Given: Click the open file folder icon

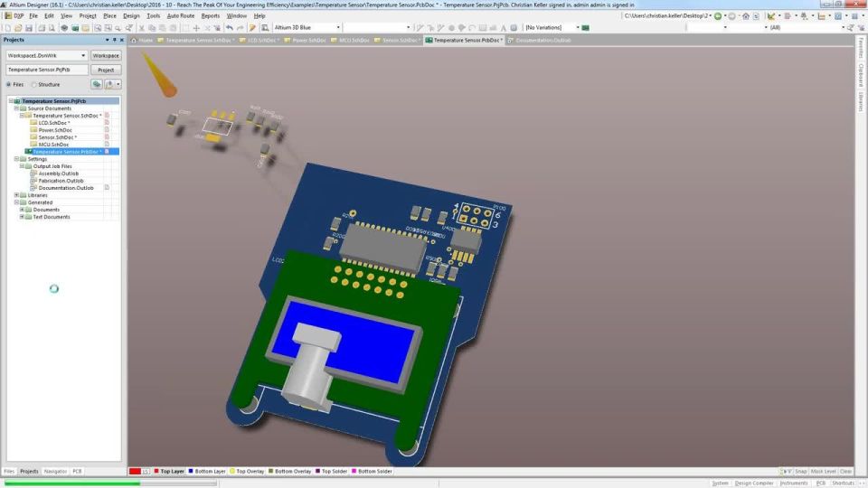Looking at the screenshot, I should click(x=18, y=28).
